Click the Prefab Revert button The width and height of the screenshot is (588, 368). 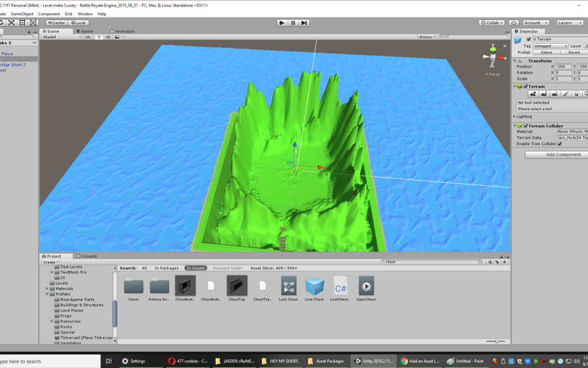[574, 52]
